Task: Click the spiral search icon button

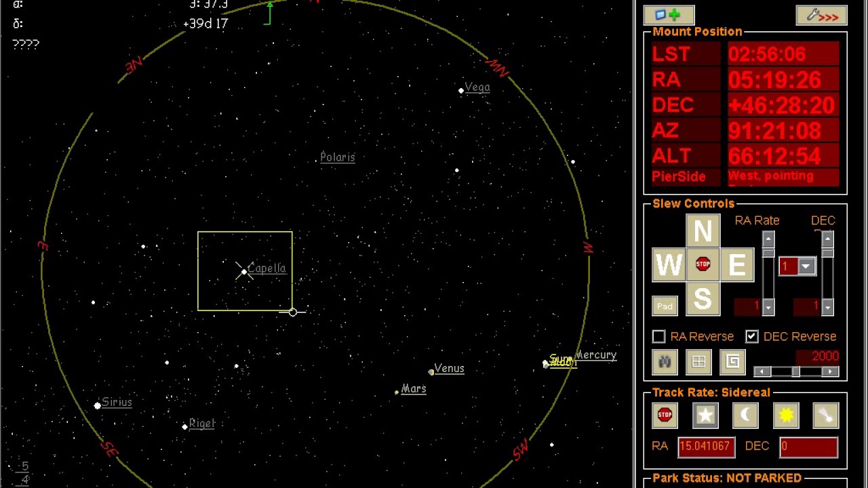Action: pos(732,362)
